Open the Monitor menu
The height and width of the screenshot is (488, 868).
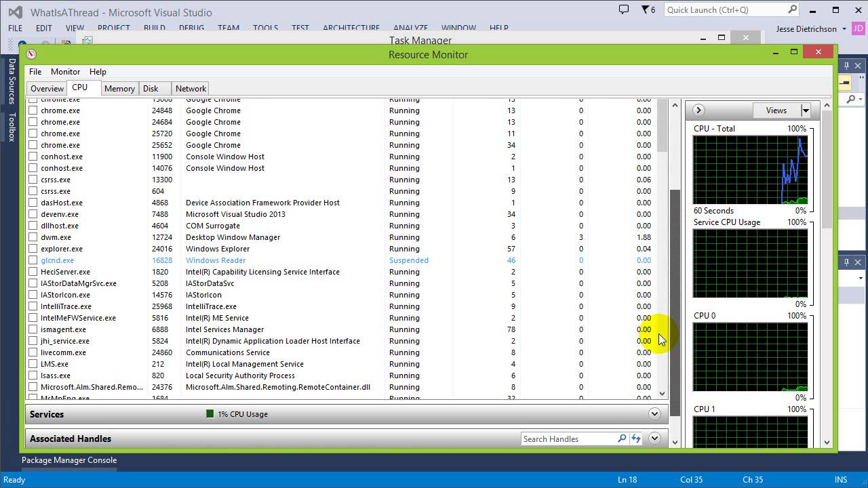tap(65, 71)
